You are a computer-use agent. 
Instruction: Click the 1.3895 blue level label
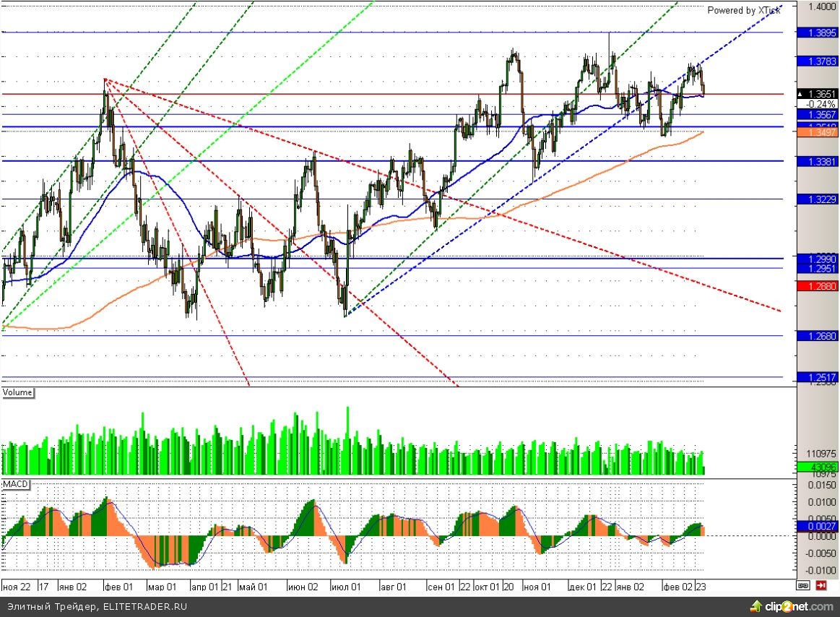tap(818, 33)
